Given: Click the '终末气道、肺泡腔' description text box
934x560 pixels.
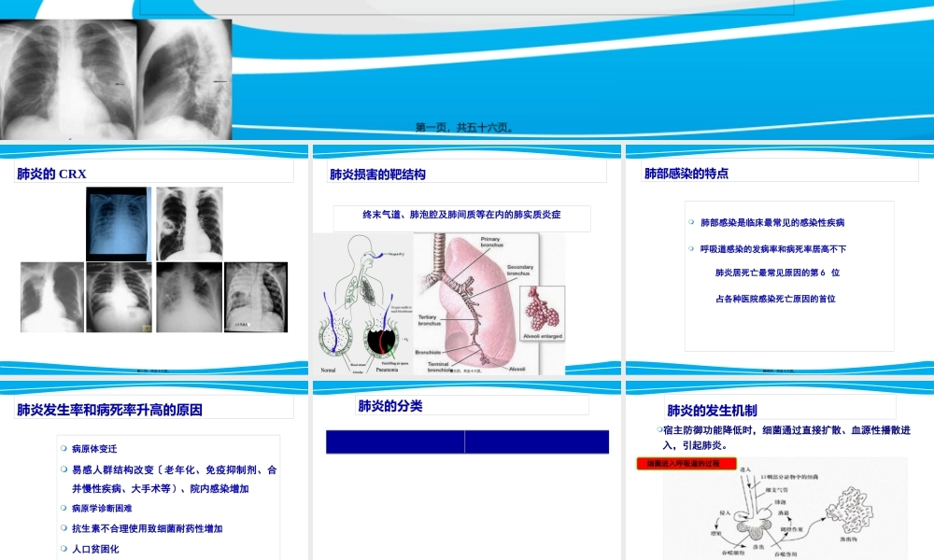Looking at the screenshot, I should [x=461, y=215].
